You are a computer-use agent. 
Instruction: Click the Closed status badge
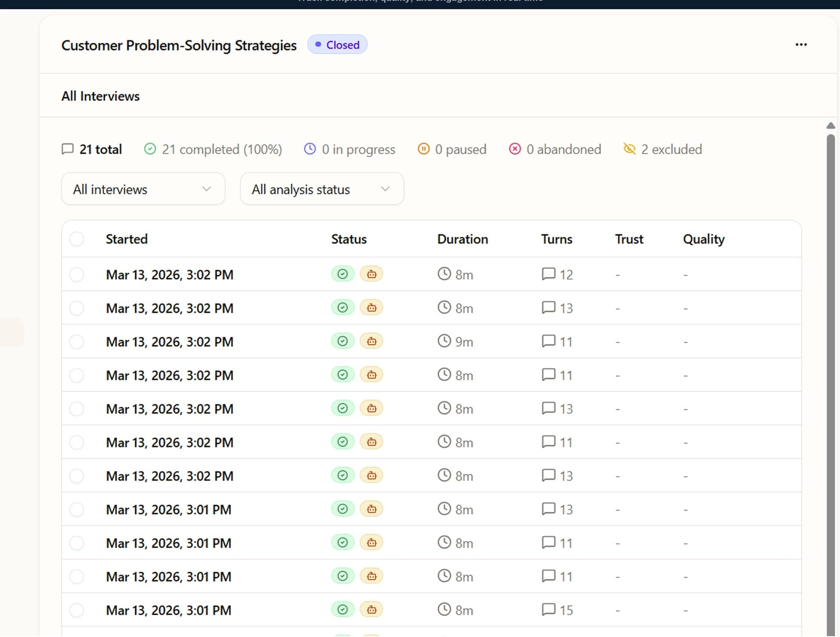click(x=337, y=45)
